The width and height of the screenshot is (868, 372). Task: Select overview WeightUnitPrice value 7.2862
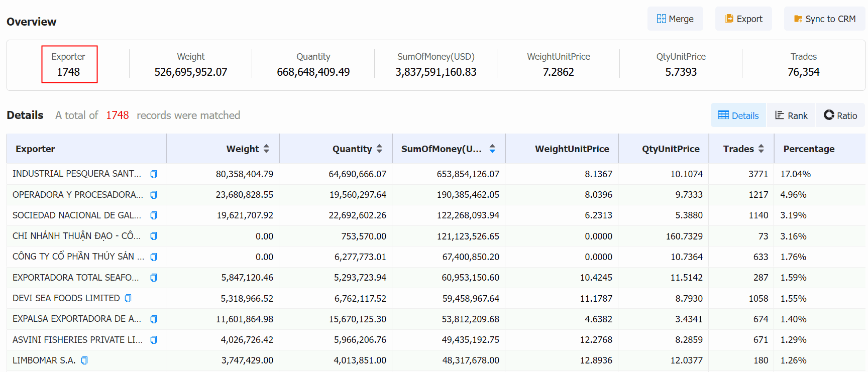point(559,72)
